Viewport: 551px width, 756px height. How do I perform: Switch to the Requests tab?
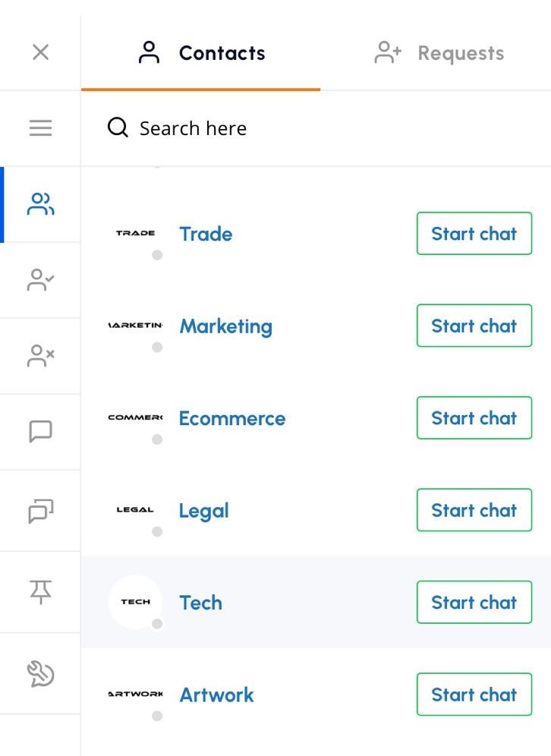pyautogui.click(x=439, y=53)
